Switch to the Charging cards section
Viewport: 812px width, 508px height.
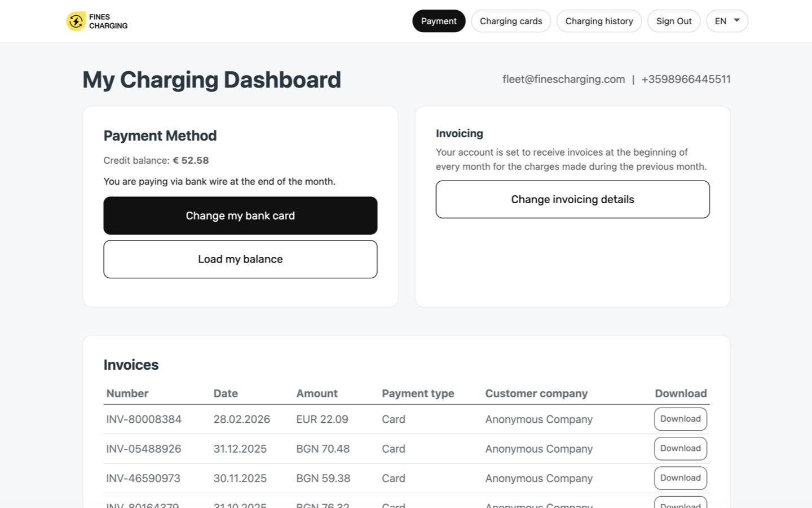pyautogui.click(x=510, y=21)
